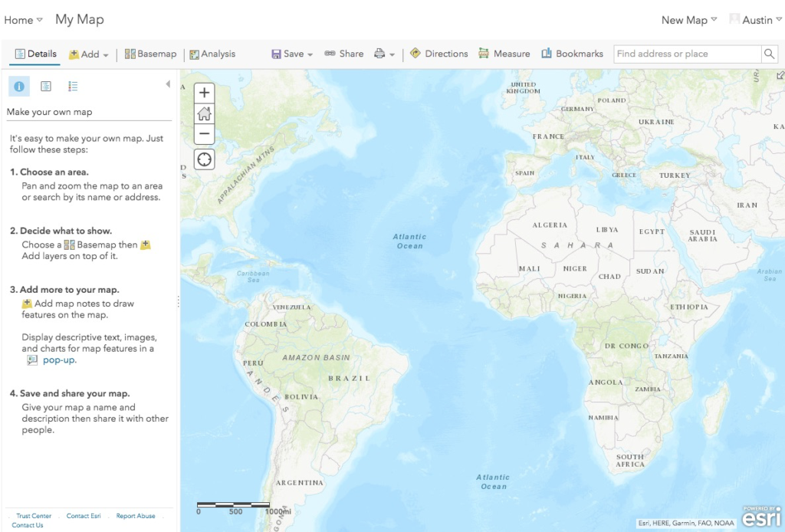Follow the pop-up help link
The image size is (785, 532).
point(60,360)
